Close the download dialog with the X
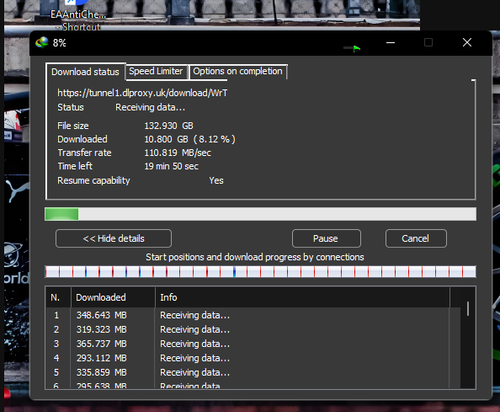The height and width of the screenshot is (412, 500). point(467,43)
